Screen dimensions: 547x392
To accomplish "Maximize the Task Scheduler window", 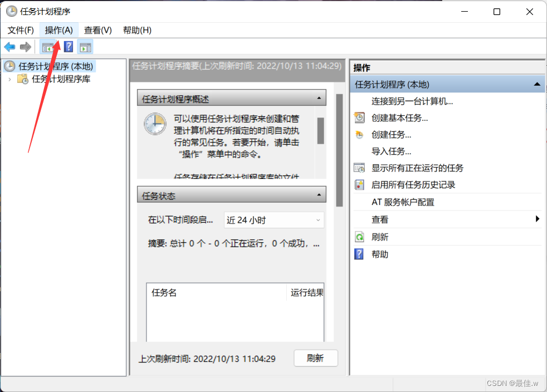I will (x=497, y=12).
